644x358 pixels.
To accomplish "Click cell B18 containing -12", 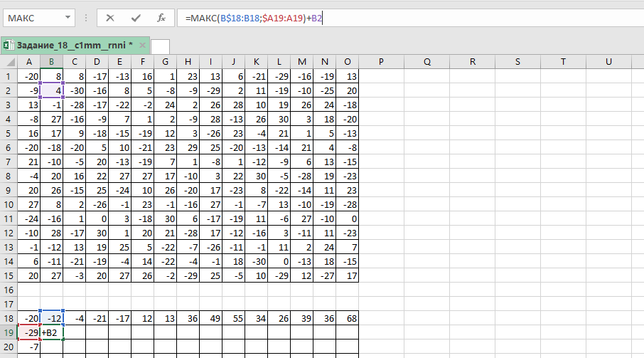I will [x=52, y=318].
